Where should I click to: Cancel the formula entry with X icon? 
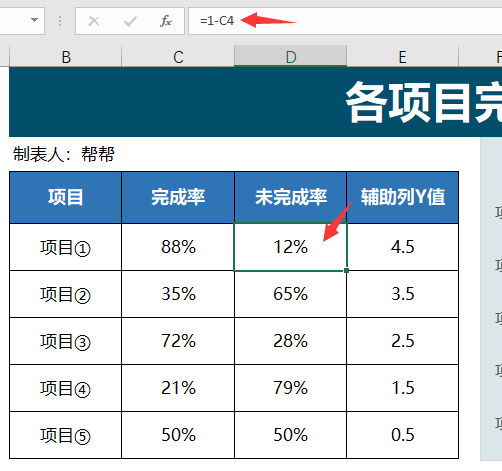tap(94, 21)
